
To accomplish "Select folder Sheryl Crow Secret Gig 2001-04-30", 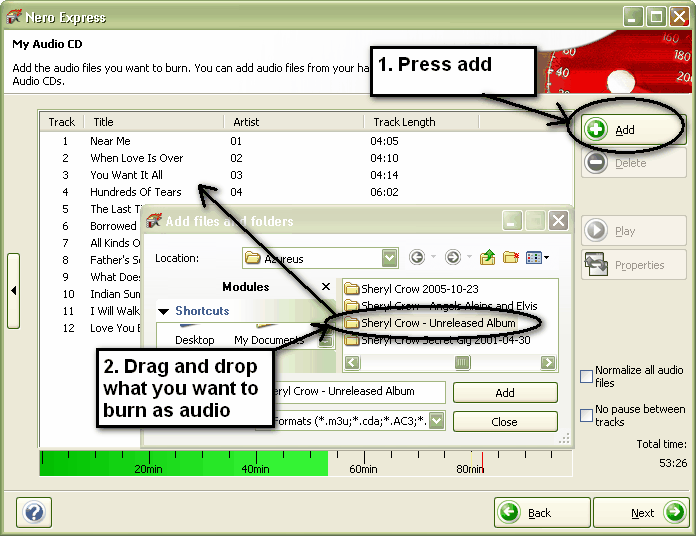I will click(438, 340).
